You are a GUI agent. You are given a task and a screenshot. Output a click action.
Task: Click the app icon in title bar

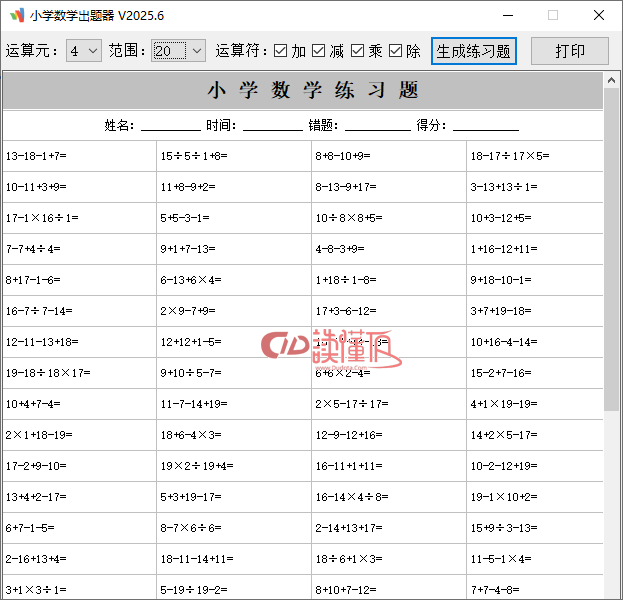pos(17,15)
